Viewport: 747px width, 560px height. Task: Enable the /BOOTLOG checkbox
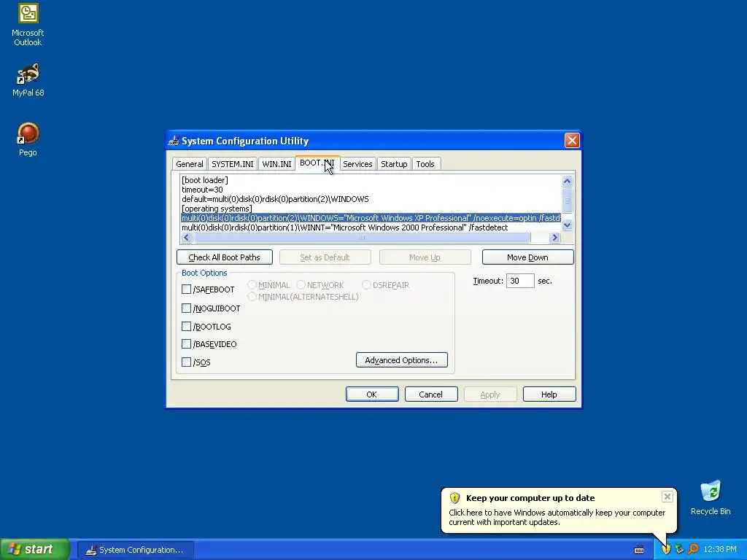tap(186, 326)
